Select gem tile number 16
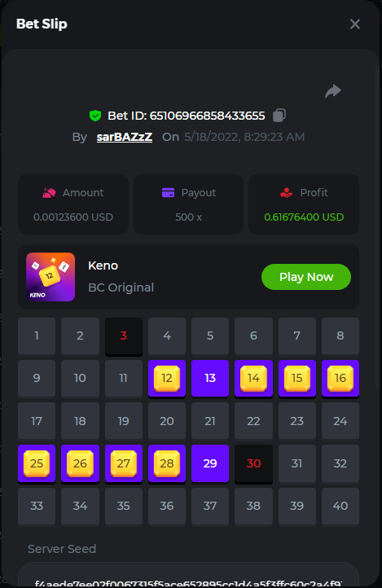The width and height of the screenshot is (382, 588). pos(340,379)
